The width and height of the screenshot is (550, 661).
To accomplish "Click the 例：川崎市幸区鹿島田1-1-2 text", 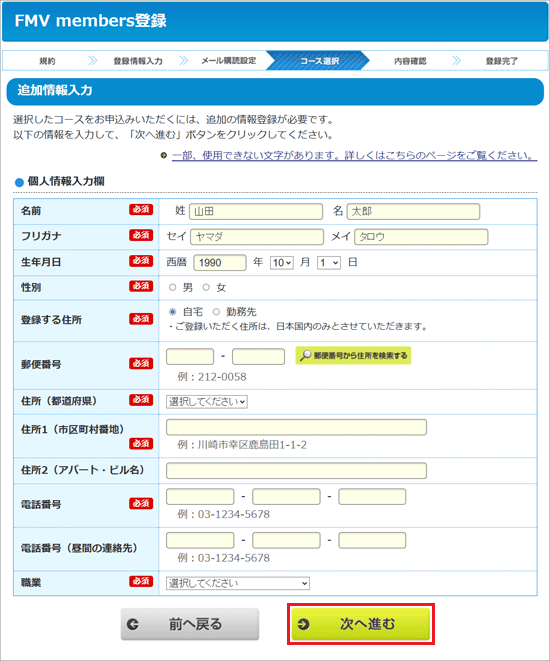I will pos(242,445).
